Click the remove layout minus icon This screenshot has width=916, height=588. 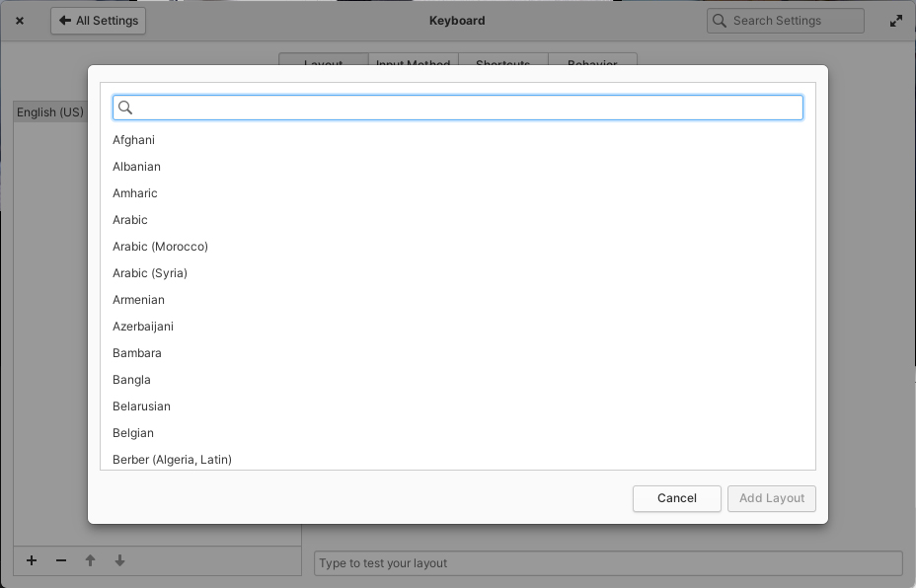(61, 560)
